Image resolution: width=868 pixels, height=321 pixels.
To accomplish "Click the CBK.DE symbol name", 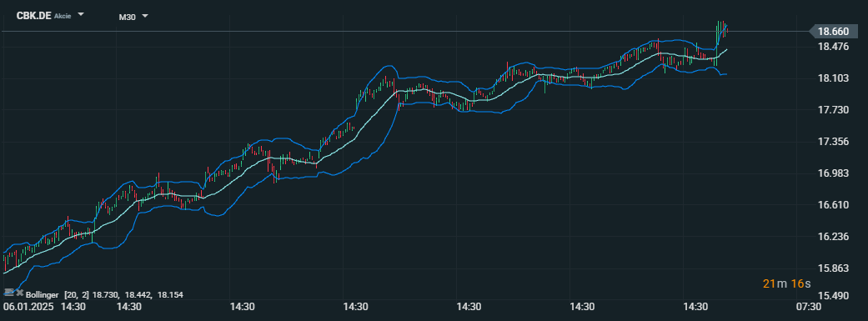I will coord(33,16).
